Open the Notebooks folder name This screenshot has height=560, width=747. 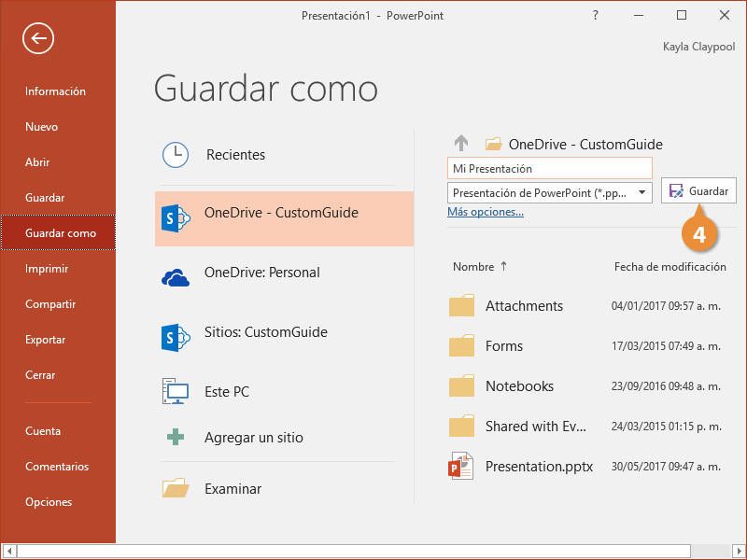click(x=519, y=385)
